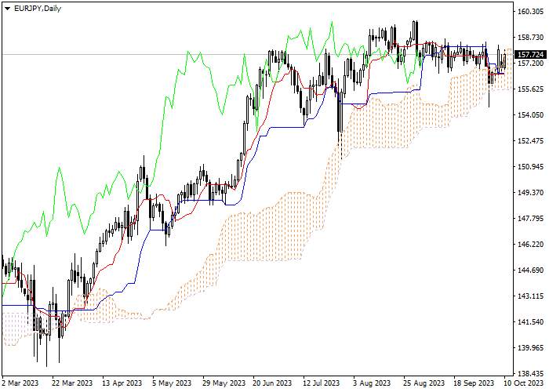This screenshot has height=392, width=549.
Task: Click the 144.690 price axis label
Action: [x=530, y=270]
